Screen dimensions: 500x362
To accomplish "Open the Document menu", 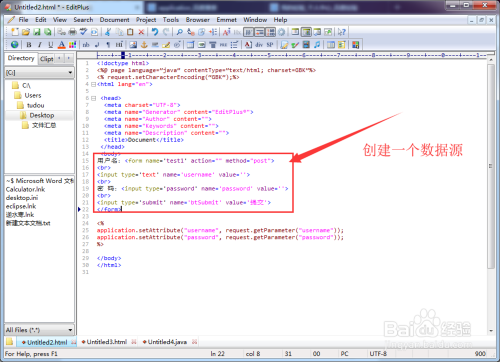I will click(114, 20).
